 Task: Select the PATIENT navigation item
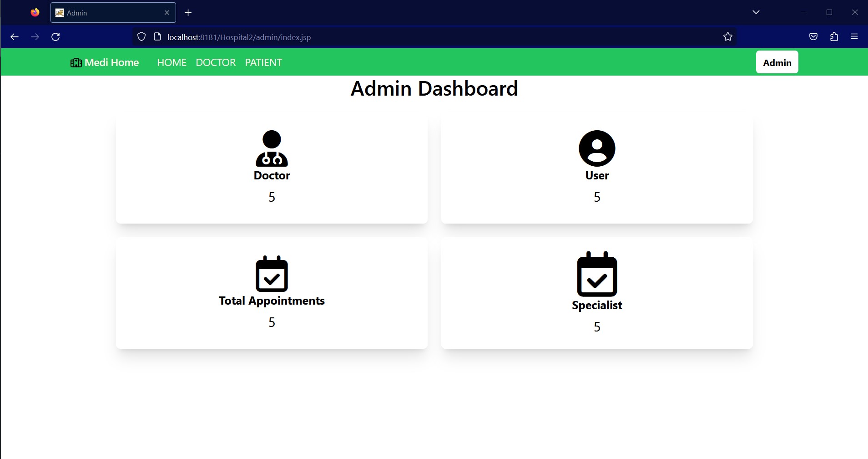[x=263, y=62]
